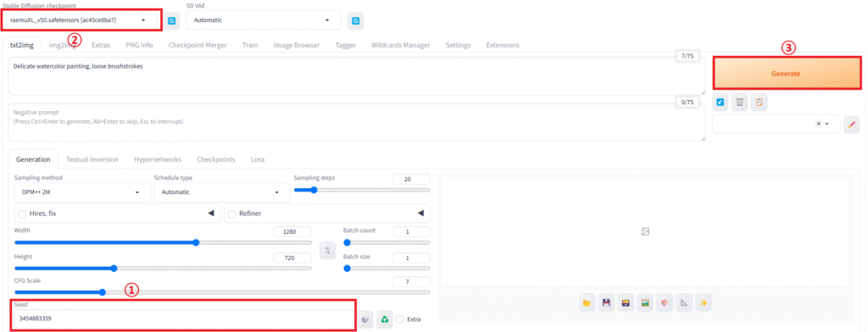The height and width of the screenshot is (332, 868).
Task: Open the edit styles paintbrush icon
Action: point(851,124)
